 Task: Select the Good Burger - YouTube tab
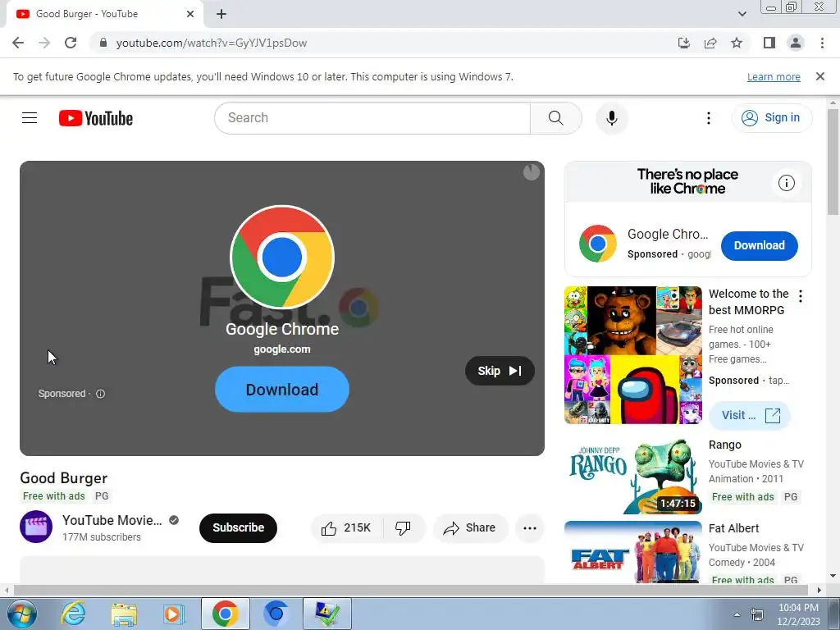tap(105, 14)
